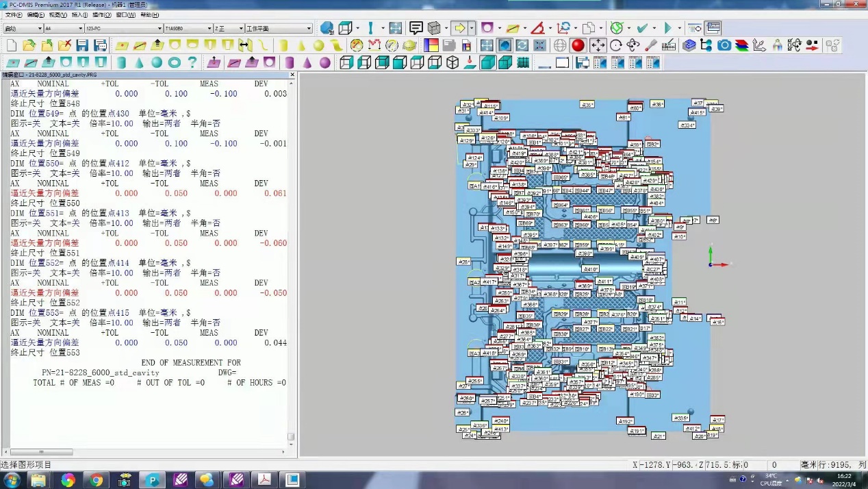Toggle the teal grid display button

tap(524, 63)
